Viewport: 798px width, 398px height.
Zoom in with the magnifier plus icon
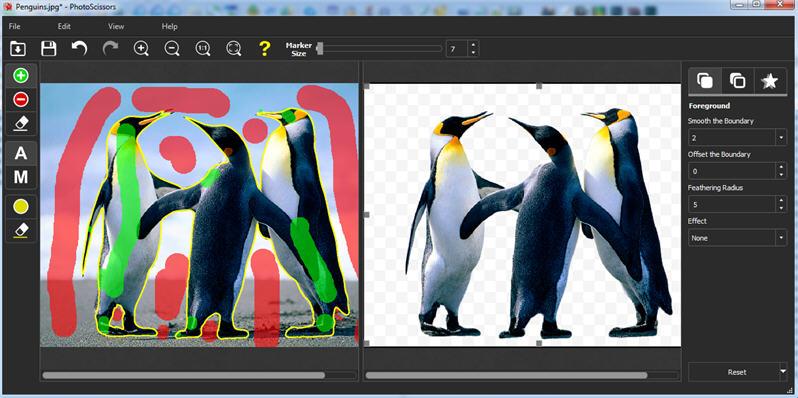pos(141,48)
